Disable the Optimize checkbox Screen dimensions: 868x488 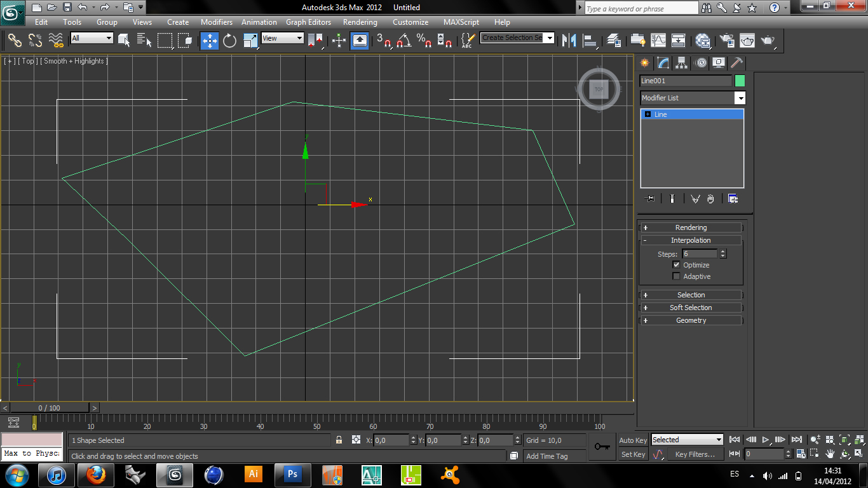pos(676,265)
